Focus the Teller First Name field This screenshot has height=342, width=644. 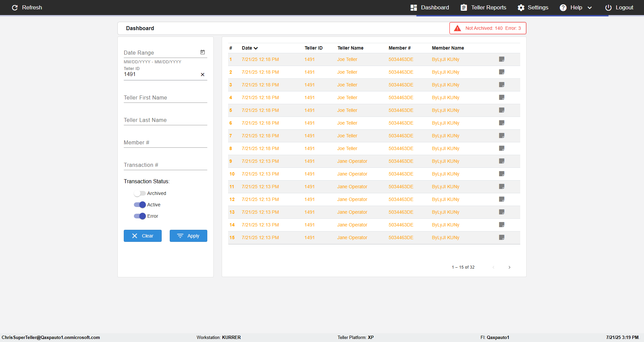[x=165, y=97]
